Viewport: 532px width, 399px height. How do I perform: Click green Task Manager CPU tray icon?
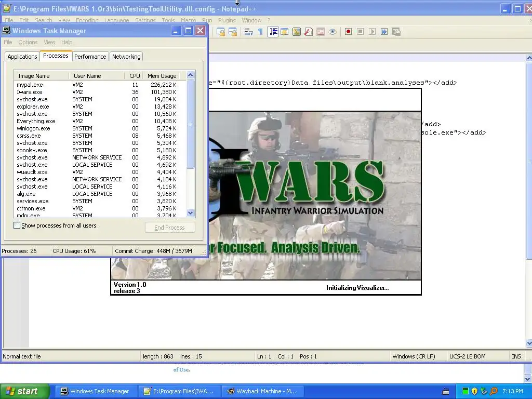465,391
